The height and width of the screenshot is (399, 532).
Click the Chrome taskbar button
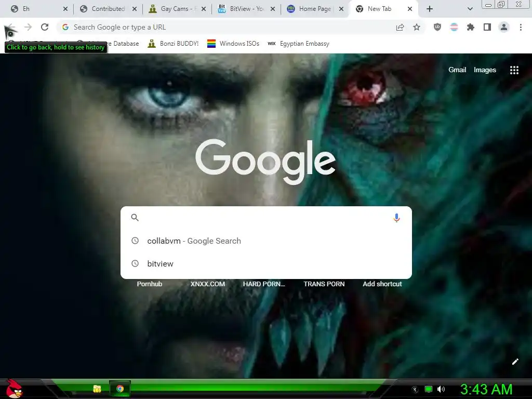coord(120,389)
